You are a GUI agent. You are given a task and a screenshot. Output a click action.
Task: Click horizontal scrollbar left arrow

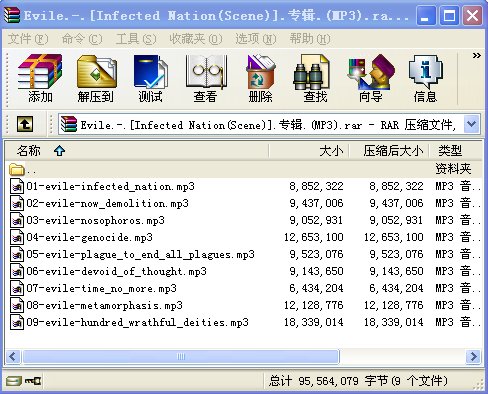13,357
